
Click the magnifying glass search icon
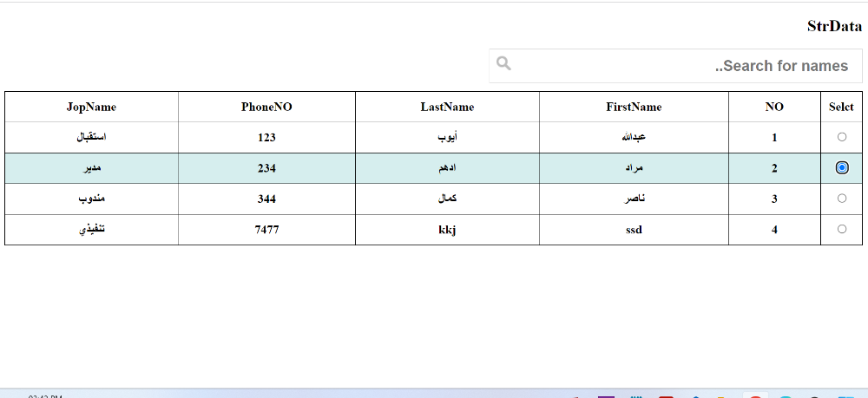(503, 64)
